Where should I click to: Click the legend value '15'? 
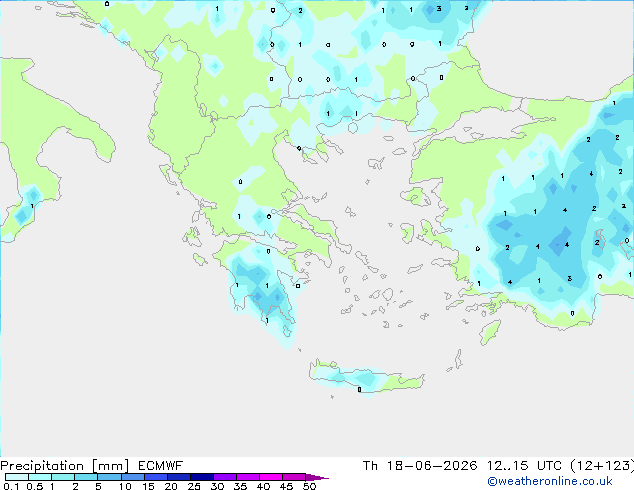click(148, 486)
